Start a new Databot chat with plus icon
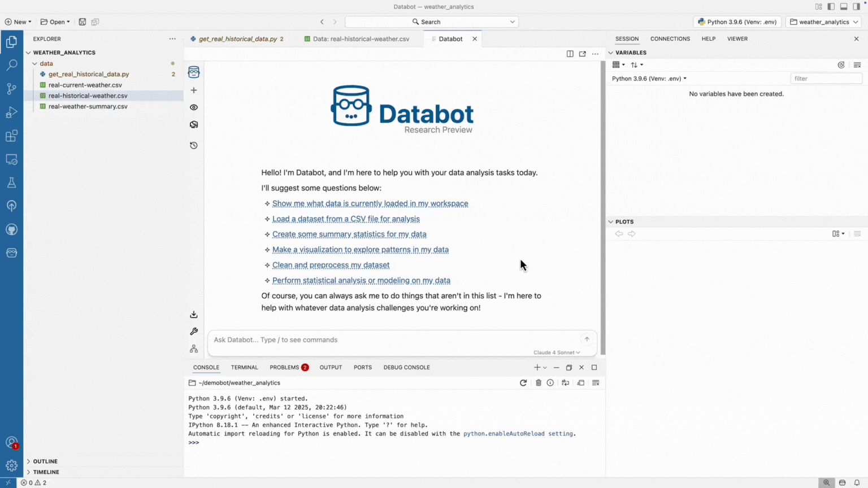Viewport: 868px width, 488px height. (x=194, y=90)
